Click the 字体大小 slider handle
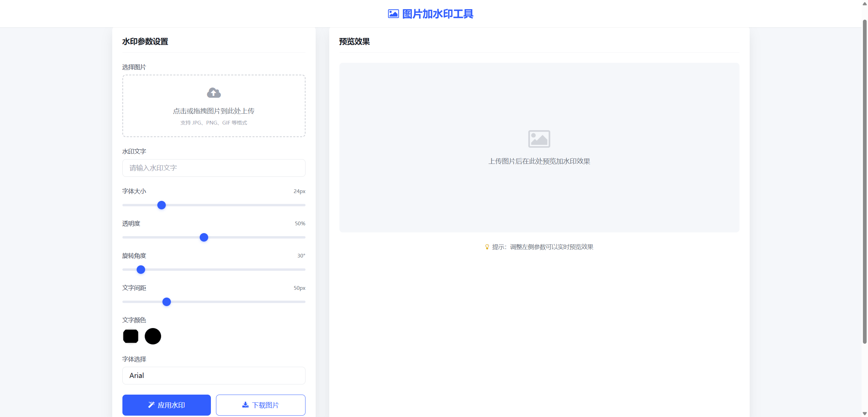868x417 pixels. pos(162,205)
